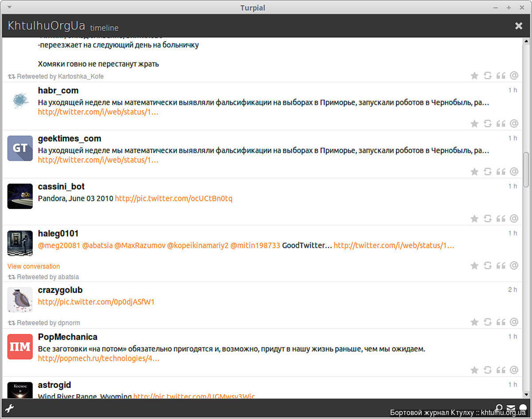The width and height of the screenshot is (532, 419).
Task: Click the crazygolub bird avatar
Action: pos(20,300)
